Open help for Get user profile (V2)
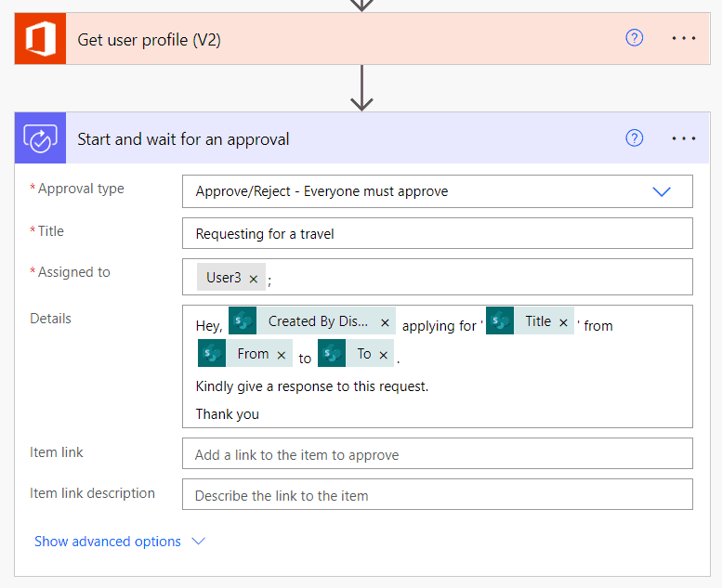Viewport: 722px width, 588px height. coord(634,38)
